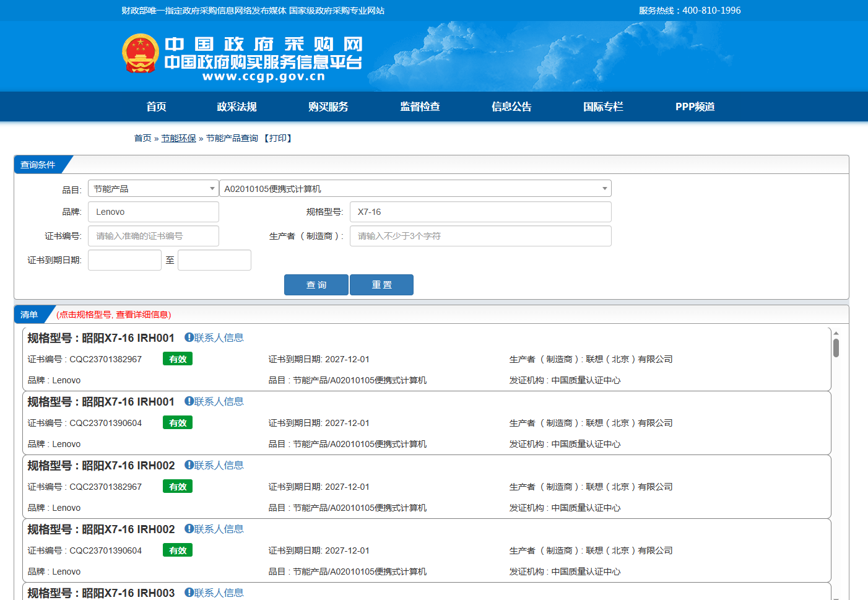This screenshot has width=868, height=600.
Task: Open 信息公告 navigation item
Action: click(x=511, y=107)
